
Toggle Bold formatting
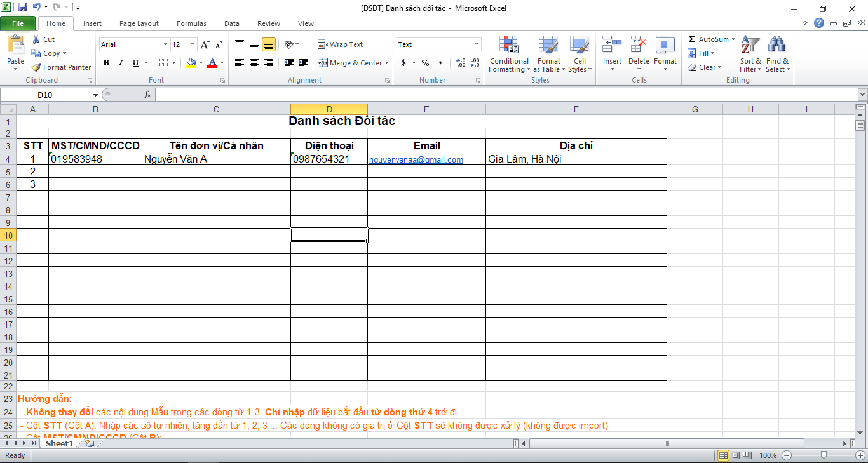click(x=106, y=63)
